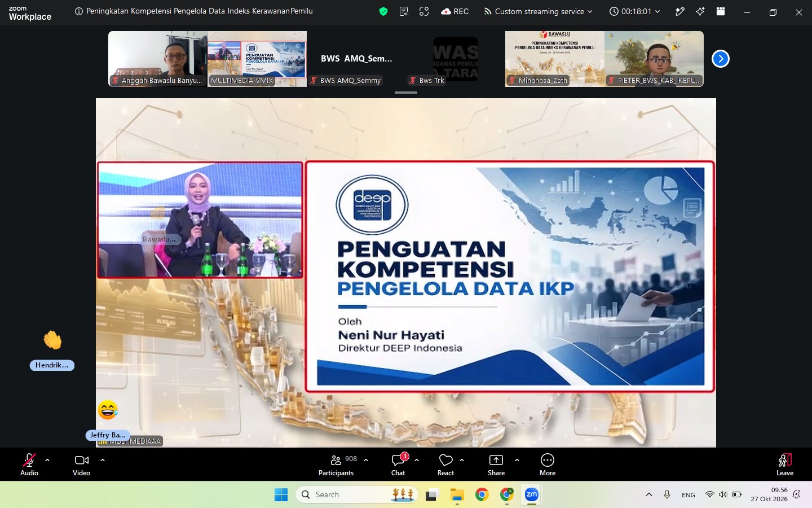Expand the Share options arrow

[517, 460]
